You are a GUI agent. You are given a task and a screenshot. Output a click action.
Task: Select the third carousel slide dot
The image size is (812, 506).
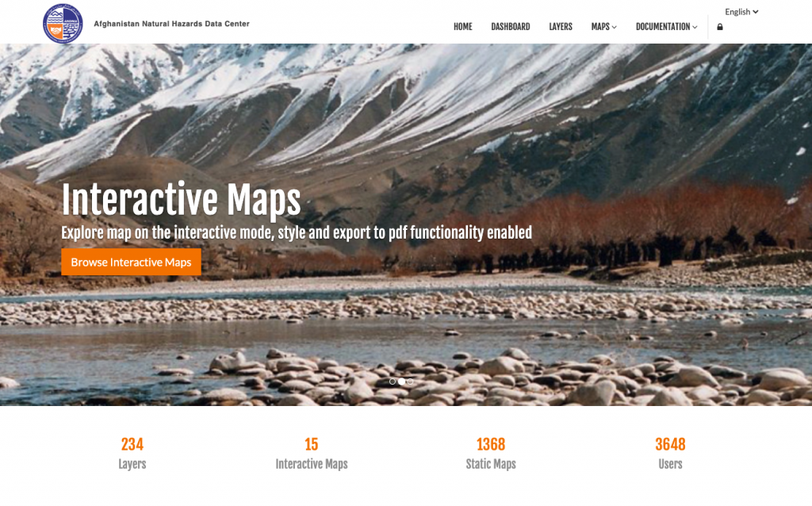pos(410,381)
